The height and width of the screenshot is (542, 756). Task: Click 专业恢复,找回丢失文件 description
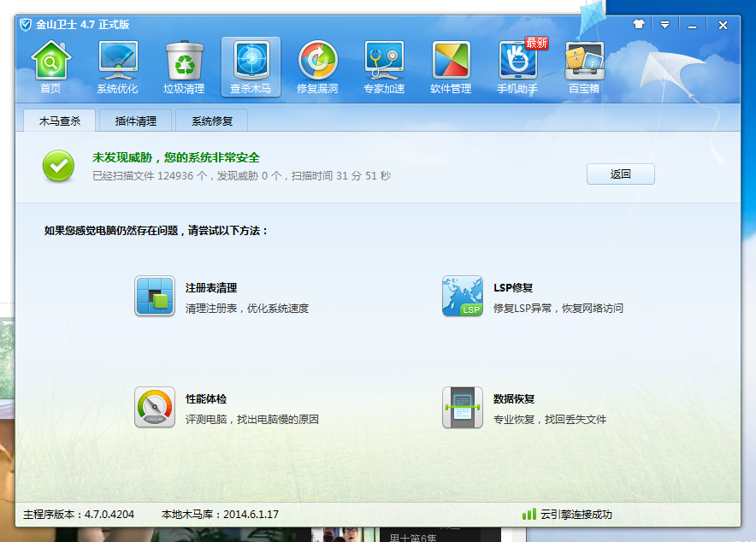[550, 420]
